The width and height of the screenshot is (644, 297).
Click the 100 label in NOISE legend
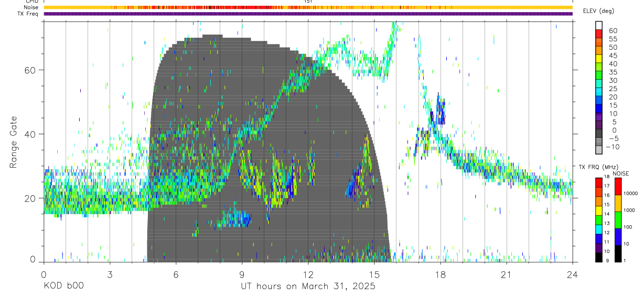click(628, 227)
